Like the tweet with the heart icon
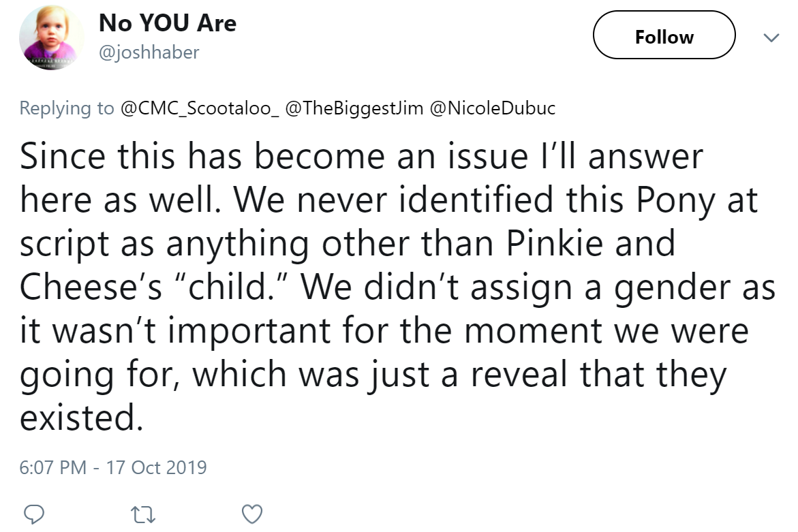Screen dimensions: 798x532 click(x=252, y=512)
